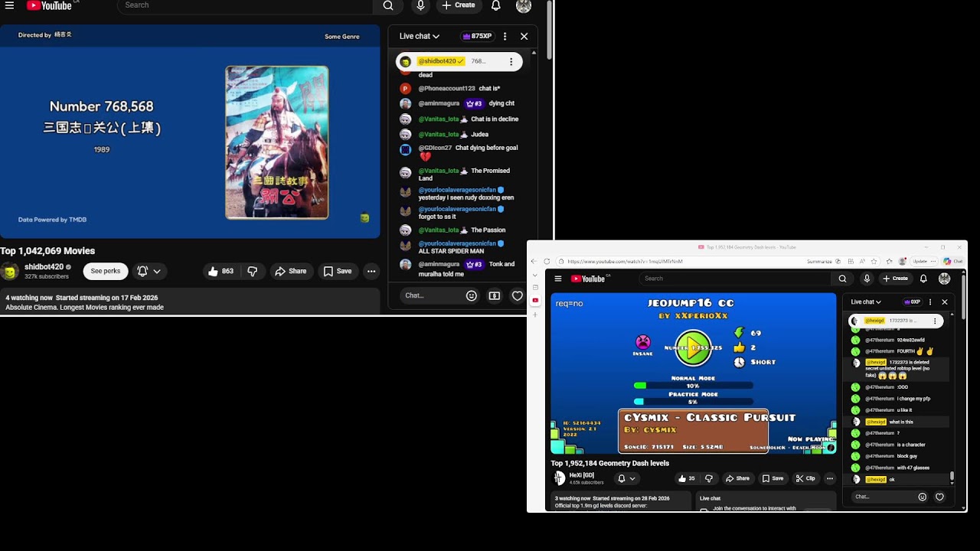
Task: Save the Top 1,042,069 Movies stream
Action: tap(338, 271)
